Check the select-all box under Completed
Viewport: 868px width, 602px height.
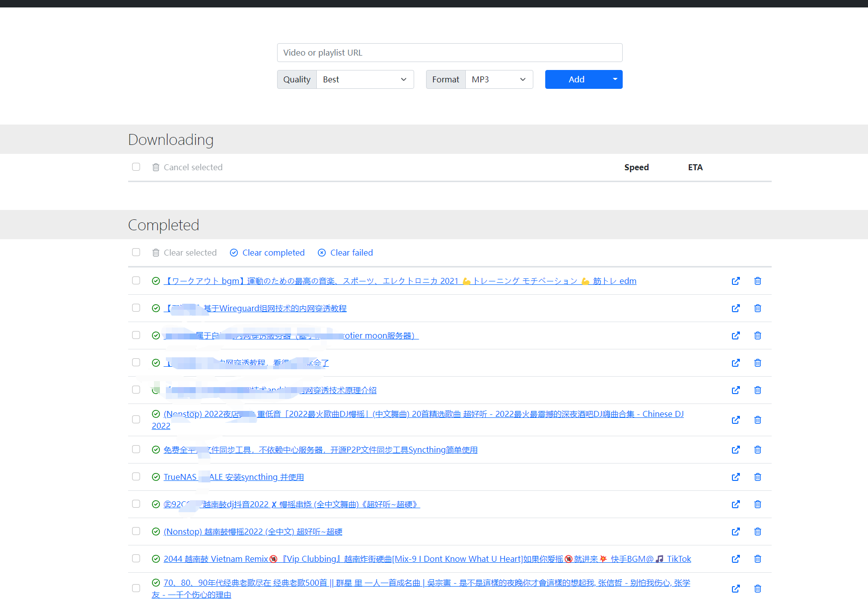(136, 252)
